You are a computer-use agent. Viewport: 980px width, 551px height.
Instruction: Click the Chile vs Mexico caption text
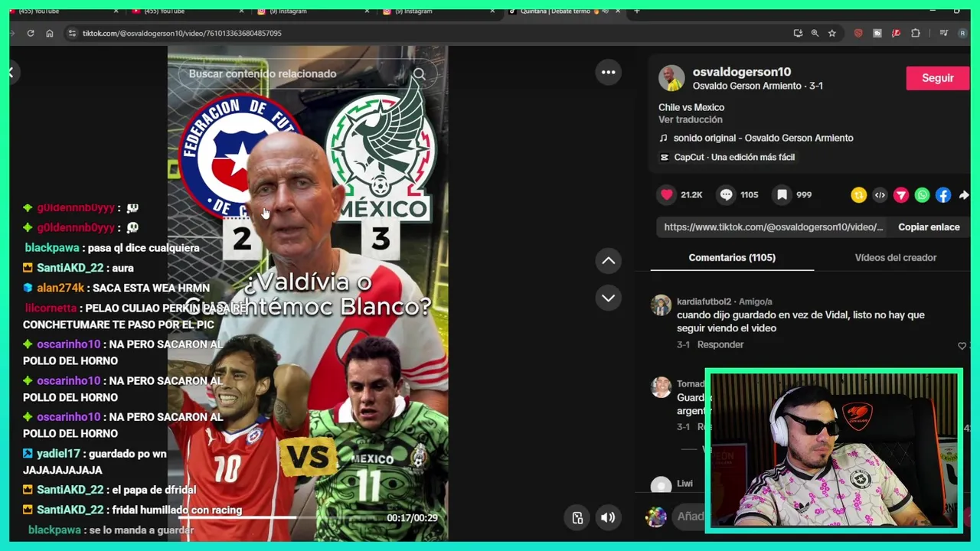[691, 107]
